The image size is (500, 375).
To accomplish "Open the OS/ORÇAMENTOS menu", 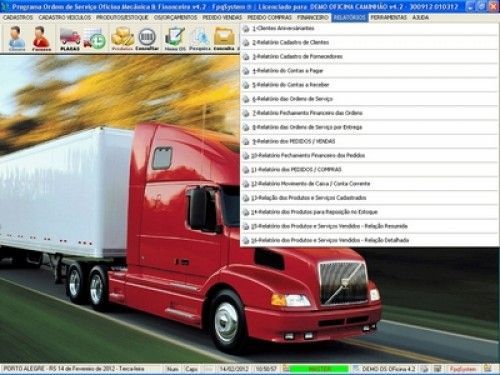I will point(175,17).
